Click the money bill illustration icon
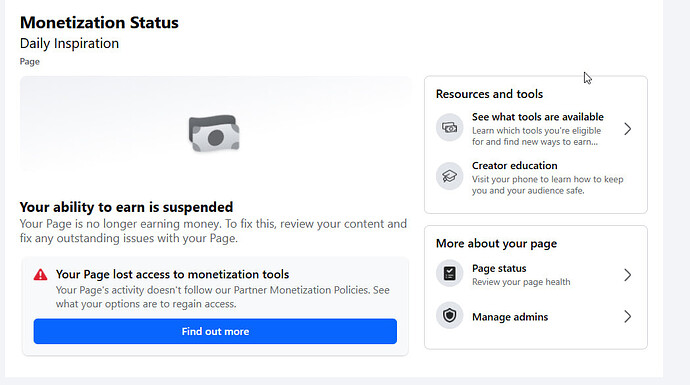The height and width of the screenshot is (385, 690). 214,133
